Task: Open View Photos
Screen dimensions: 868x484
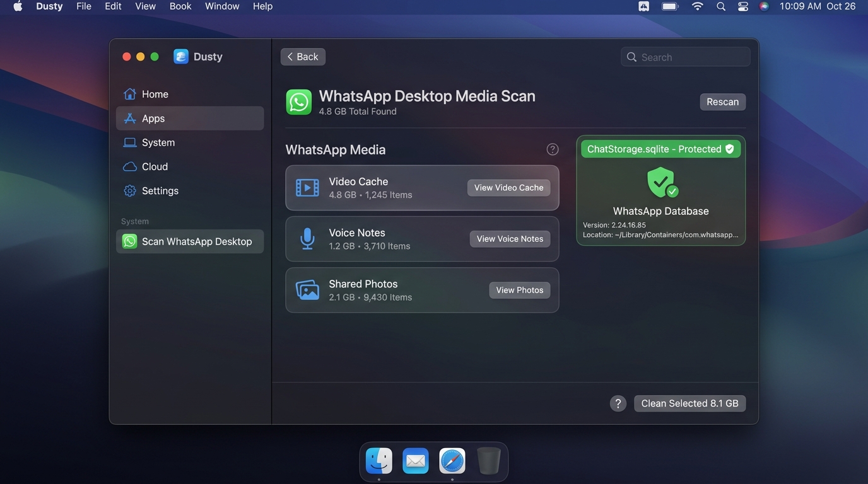Action: pos(520,290)
